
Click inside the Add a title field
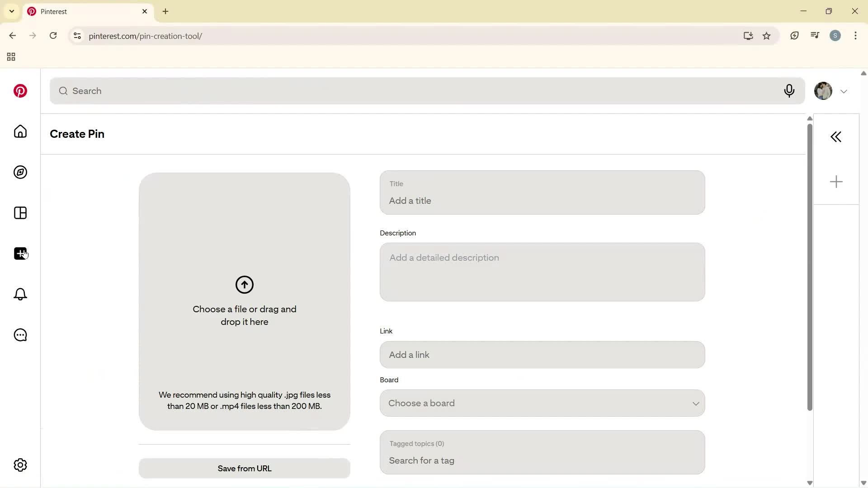tap(542, 201)
